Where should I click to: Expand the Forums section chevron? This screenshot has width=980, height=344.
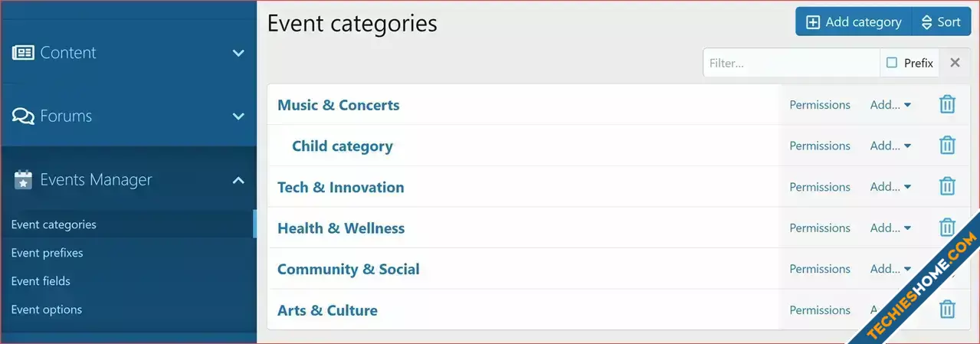[x=238, y=116]
